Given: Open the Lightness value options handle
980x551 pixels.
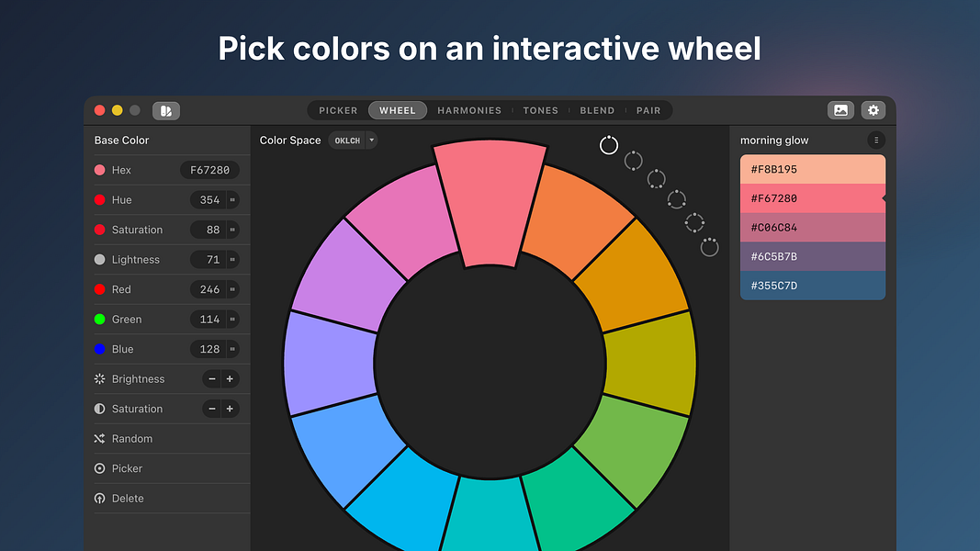Looking at the screenshot, I should click(x=232, y=259).
